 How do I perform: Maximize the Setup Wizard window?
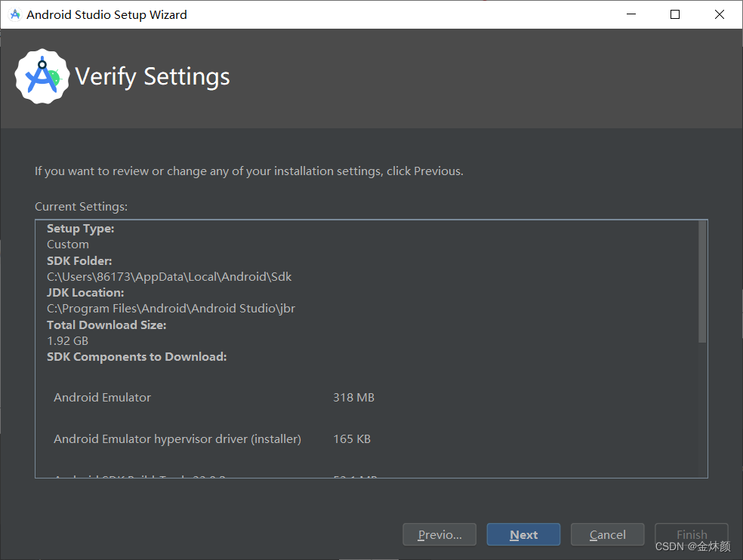point(675,14)
